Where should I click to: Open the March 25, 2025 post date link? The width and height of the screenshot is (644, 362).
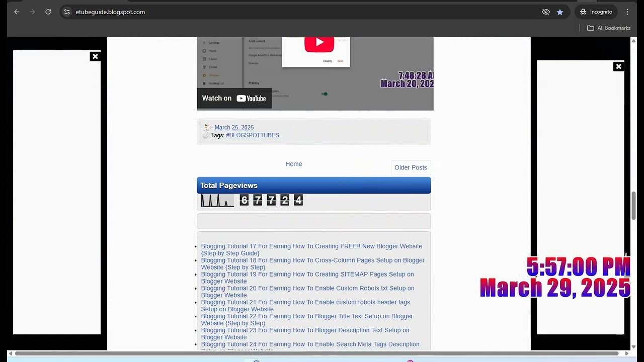coord(234,128)
